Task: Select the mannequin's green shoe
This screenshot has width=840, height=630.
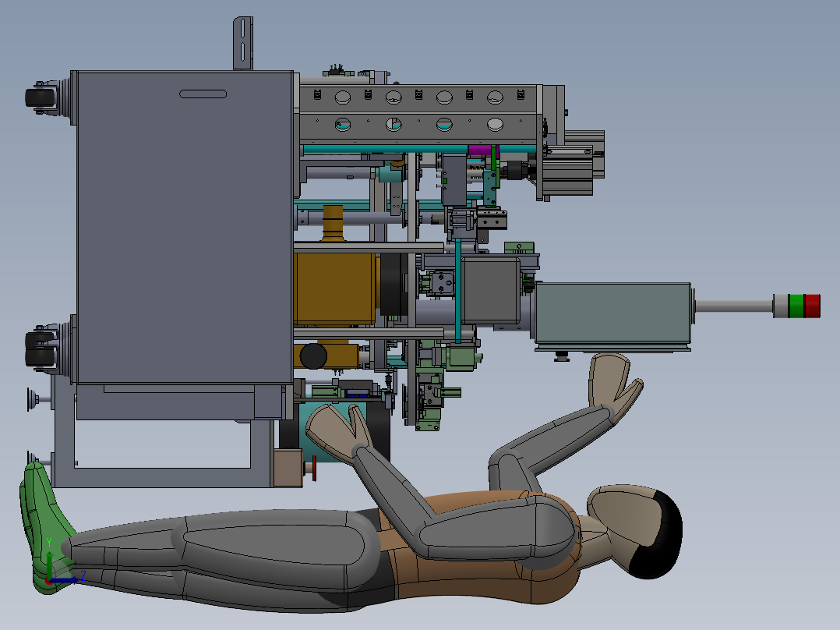Action: (46, 529)
